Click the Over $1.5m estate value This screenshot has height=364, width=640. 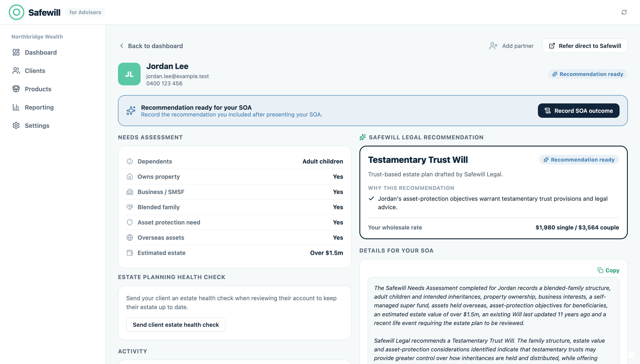326,253
